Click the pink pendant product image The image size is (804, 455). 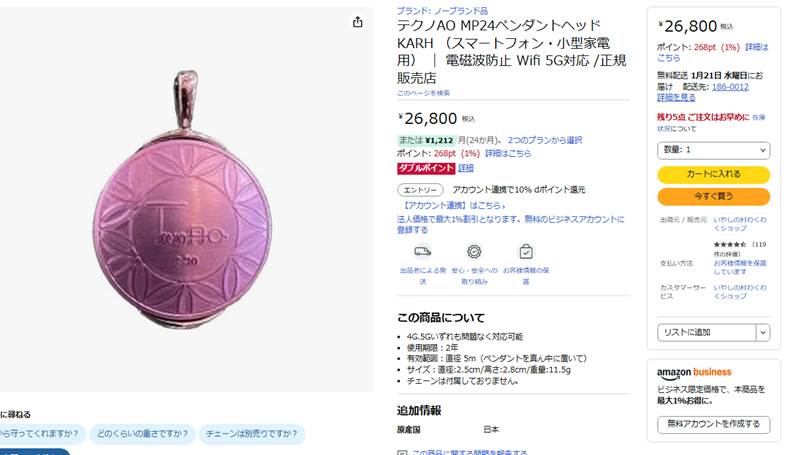click(x=183, y=200)
